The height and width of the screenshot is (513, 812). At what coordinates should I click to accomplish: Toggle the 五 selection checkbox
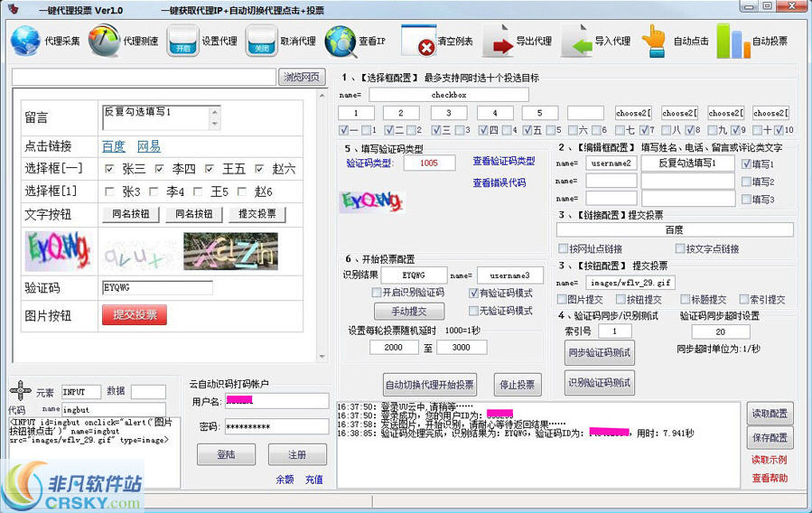pos(527,130)
